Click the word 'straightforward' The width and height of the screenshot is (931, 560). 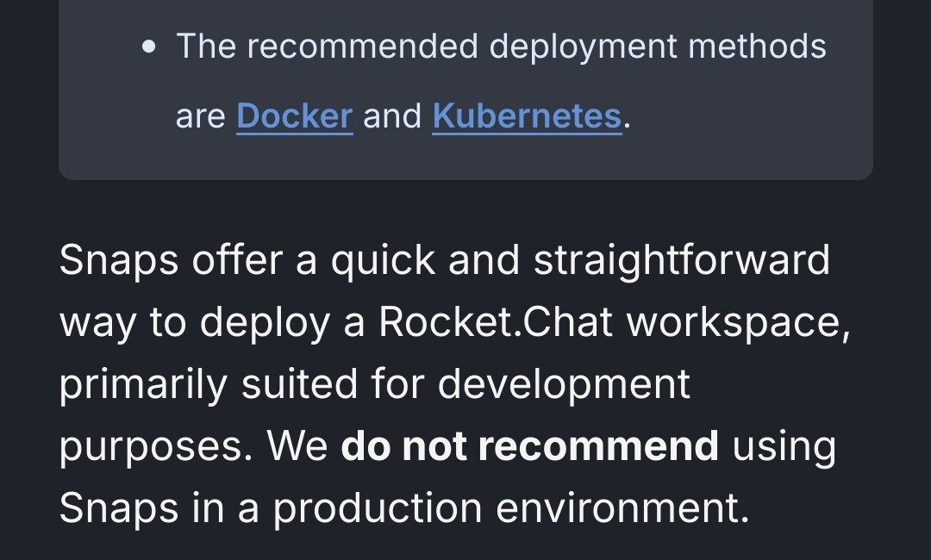pos(681,261)
